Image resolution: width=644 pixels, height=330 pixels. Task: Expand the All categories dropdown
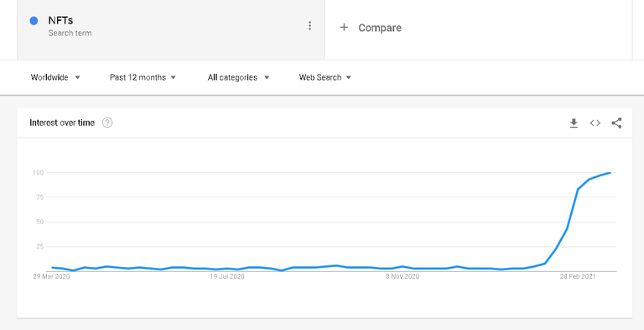(x=238, y=77)
